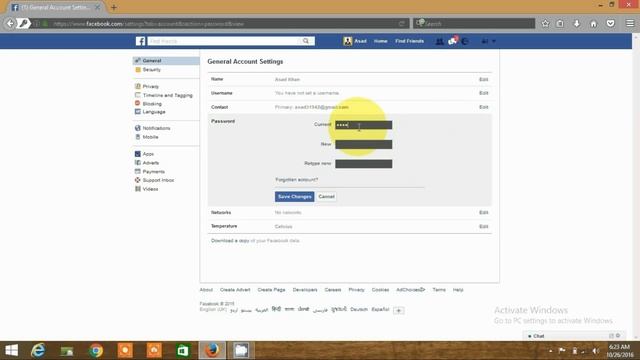Open the notifications globe icon

click(465, 41)
